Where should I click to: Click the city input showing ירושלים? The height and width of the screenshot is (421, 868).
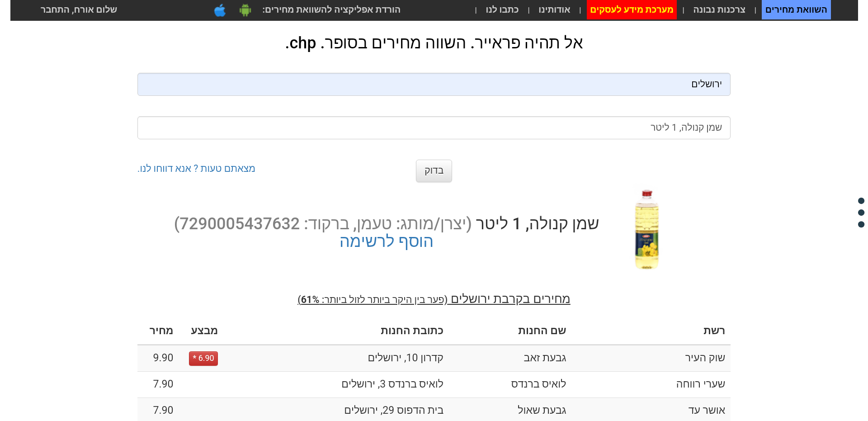click(x=434, y=84)
